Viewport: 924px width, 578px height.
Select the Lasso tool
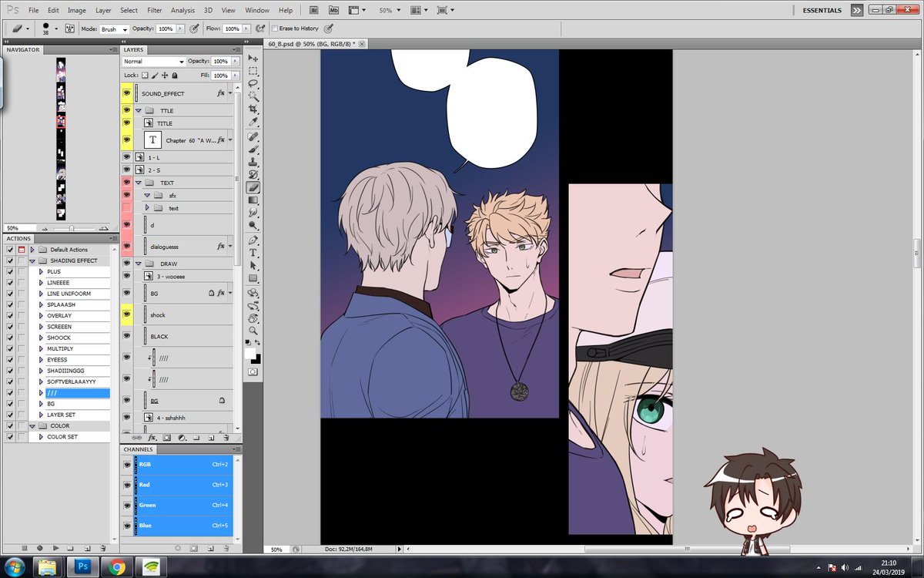[253, 83]
